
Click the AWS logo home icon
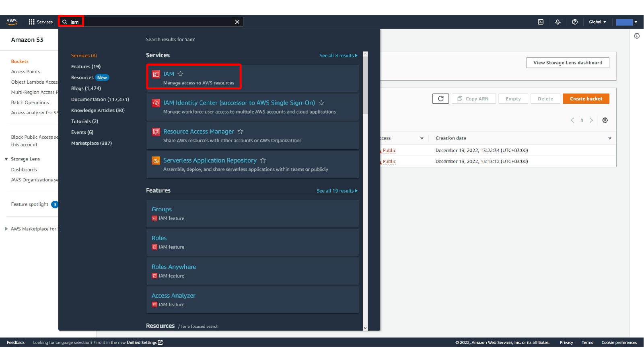point(12,22)
